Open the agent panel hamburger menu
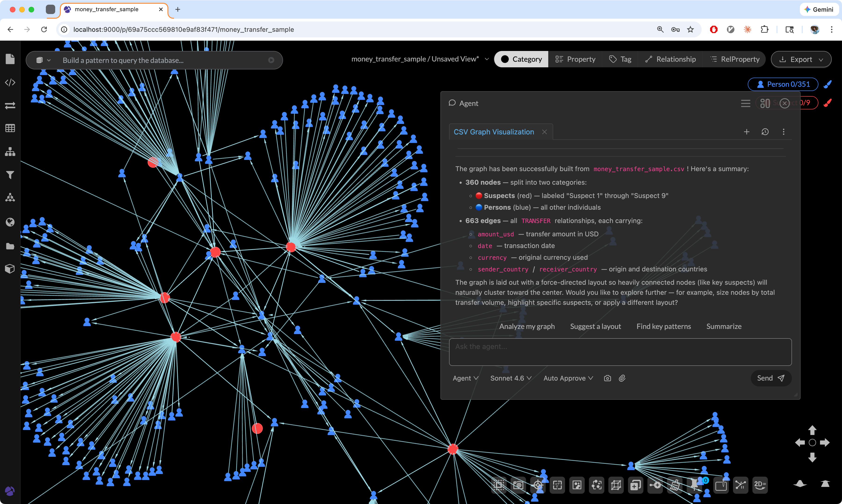842x504 pixels. [745, 103]
